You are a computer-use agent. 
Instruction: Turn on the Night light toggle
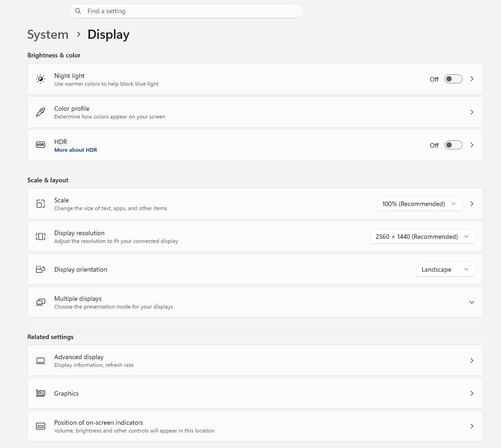point(453,79)
